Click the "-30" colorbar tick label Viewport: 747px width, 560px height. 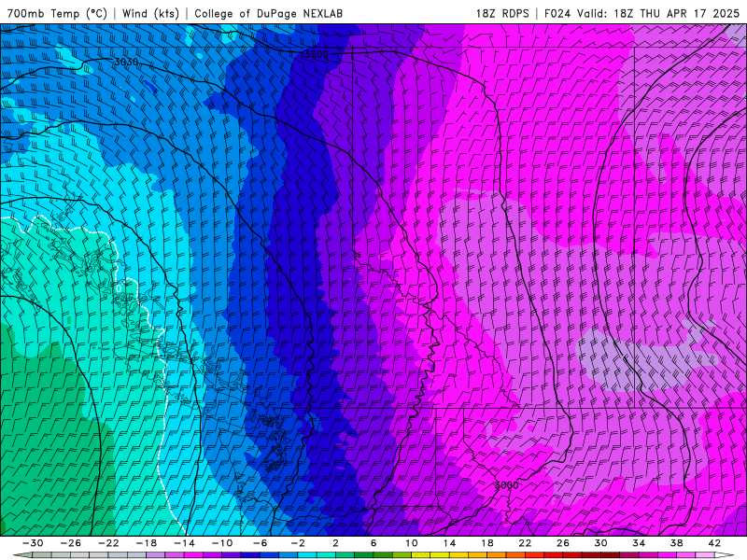coord(33,543)
